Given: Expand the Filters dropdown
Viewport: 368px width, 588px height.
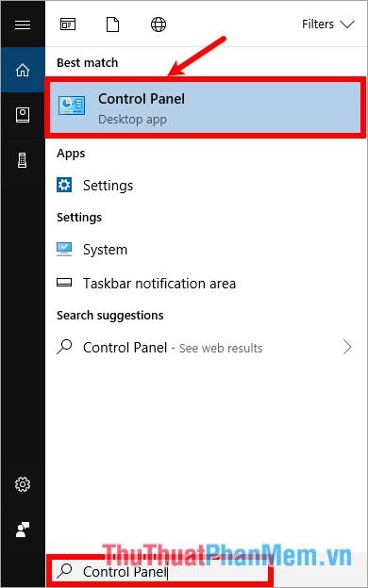Looking at the screenshot, I should [x=327, y=24].
